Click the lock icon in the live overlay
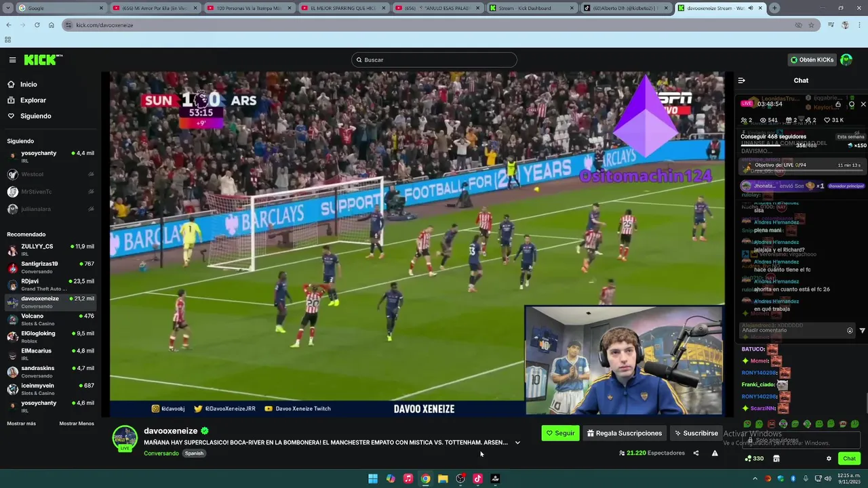868x488 pixels. pyautogui.click(x=838, y=104)
